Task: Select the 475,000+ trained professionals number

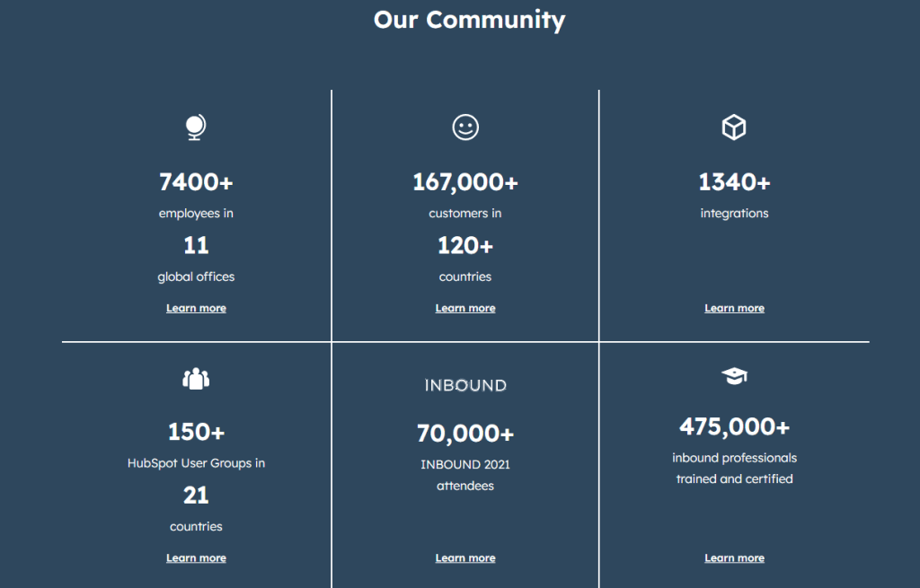Action: tap(734, 426)
